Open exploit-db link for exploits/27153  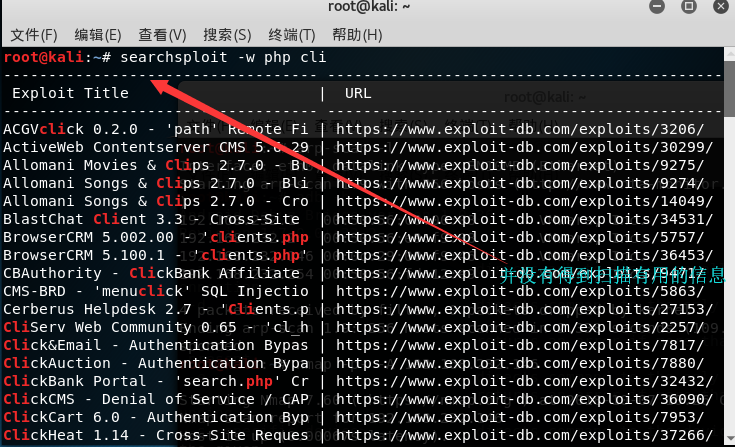[525, 309]
